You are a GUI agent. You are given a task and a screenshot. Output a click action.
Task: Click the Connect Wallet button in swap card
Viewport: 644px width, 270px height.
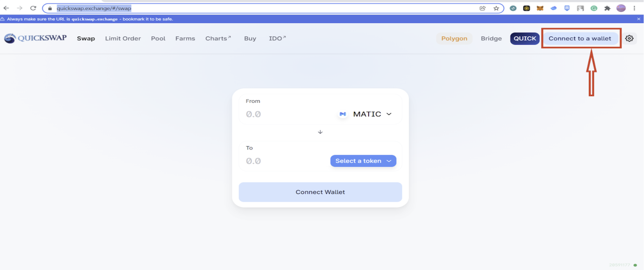pyautogui.click(x=320, y=192)
